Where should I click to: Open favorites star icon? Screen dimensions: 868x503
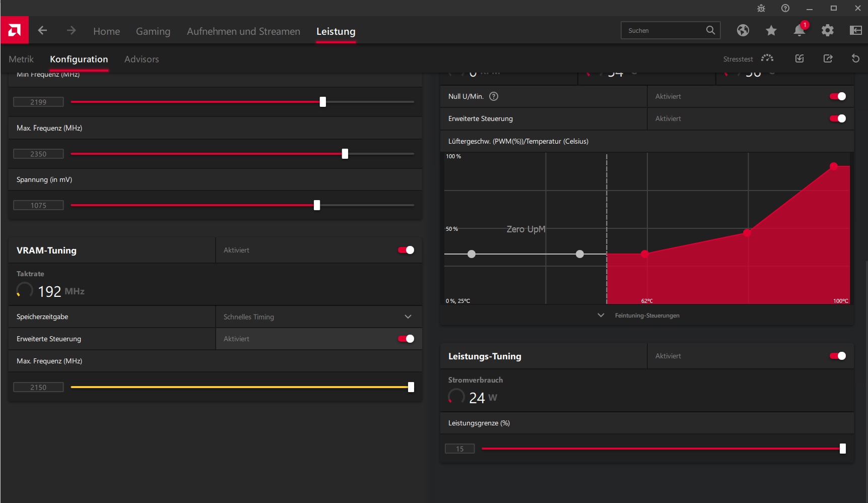point(771,30)
